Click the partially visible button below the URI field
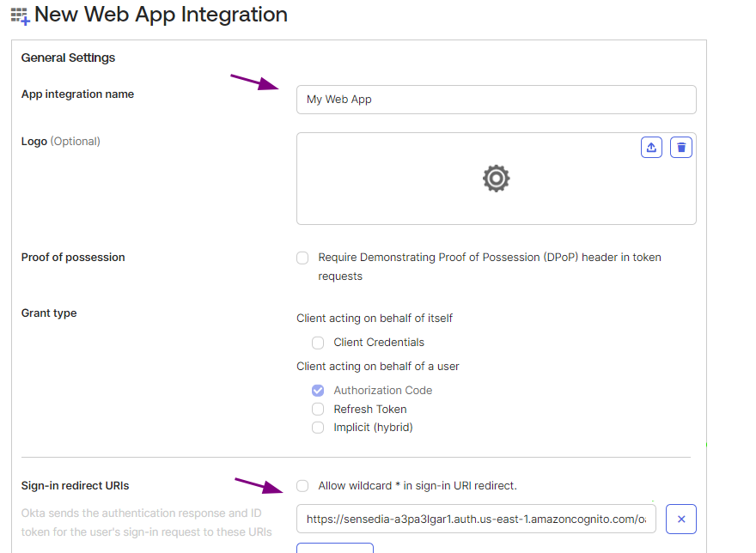The image size is (756, 553). pyautogui.click(x=334, y=550)
